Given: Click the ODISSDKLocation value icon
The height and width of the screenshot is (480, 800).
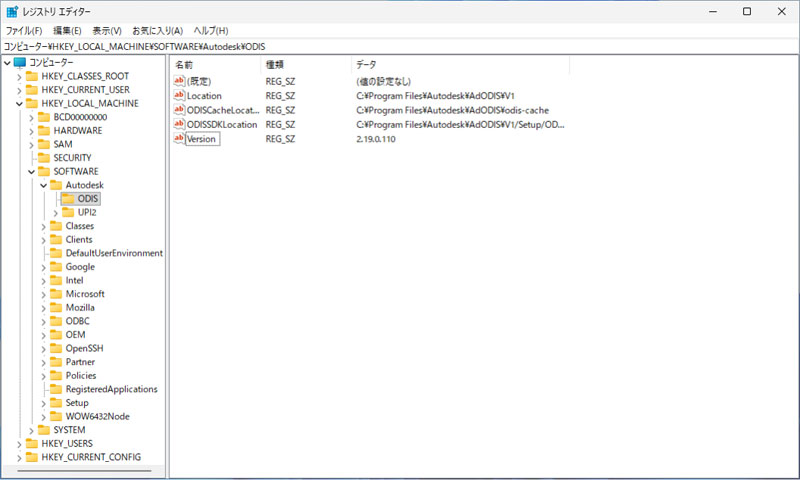Looking at the screenshot, I should pyautogui.click(x=179, y=124).
